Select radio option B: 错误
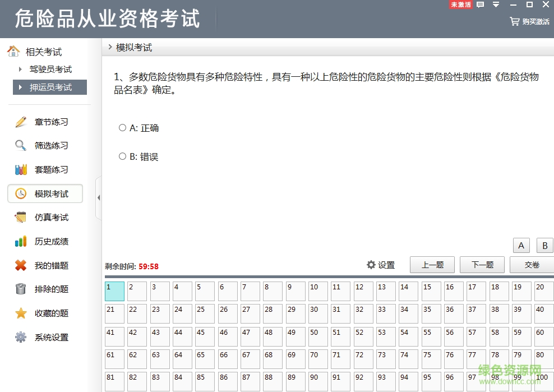The image size is (554, 392). coord(122,156)
